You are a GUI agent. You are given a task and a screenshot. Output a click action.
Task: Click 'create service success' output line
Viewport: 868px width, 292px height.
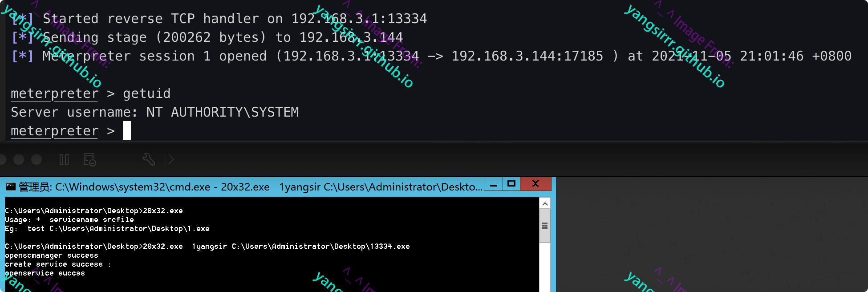point(58,264)
